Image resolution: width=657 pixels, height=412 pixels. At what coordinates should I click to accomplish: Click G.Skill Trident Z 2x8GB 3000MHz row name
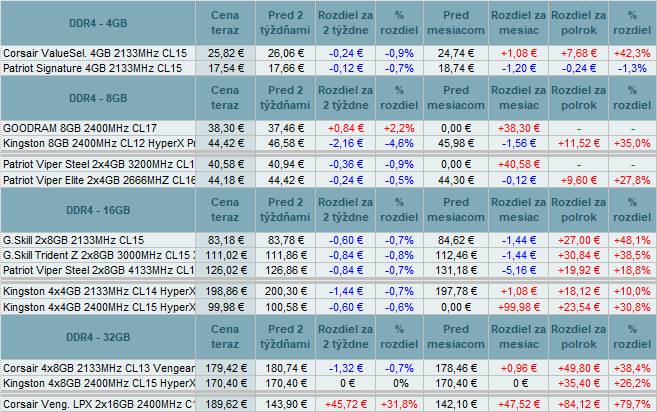[99, 255]
